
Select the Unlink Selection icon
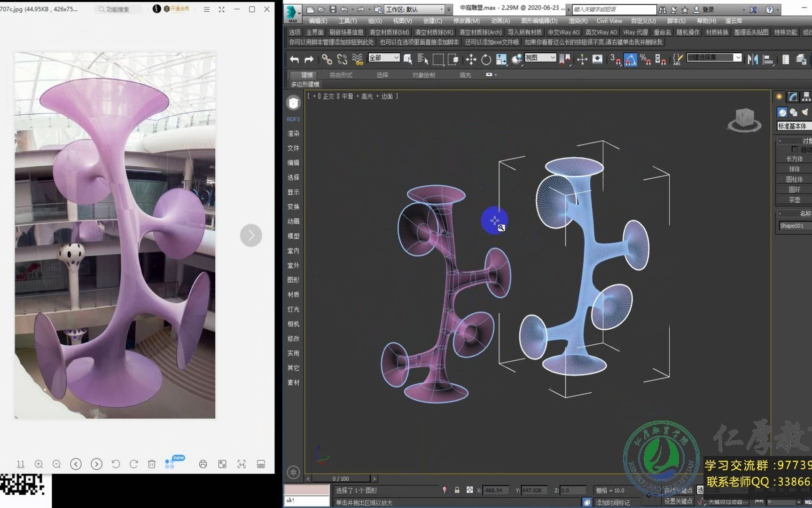[x=342, y=59]
